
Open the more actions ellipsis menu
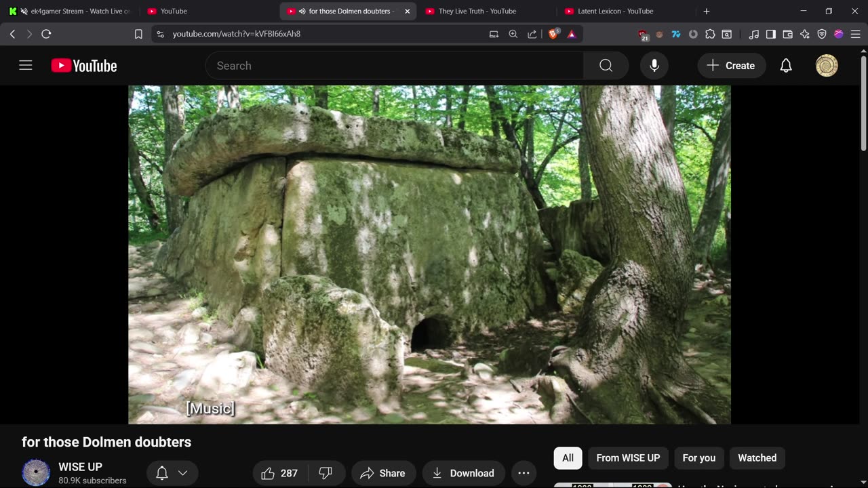coord(524,473)
